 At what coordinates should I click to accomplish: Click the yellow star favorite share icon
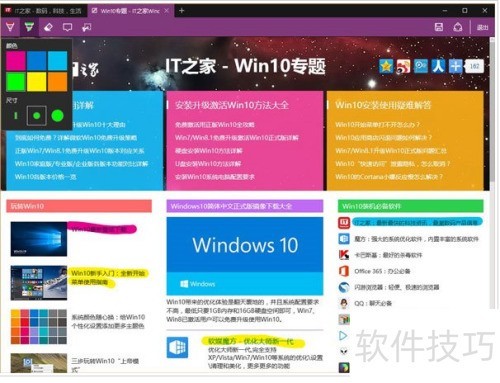click(386, 66)
